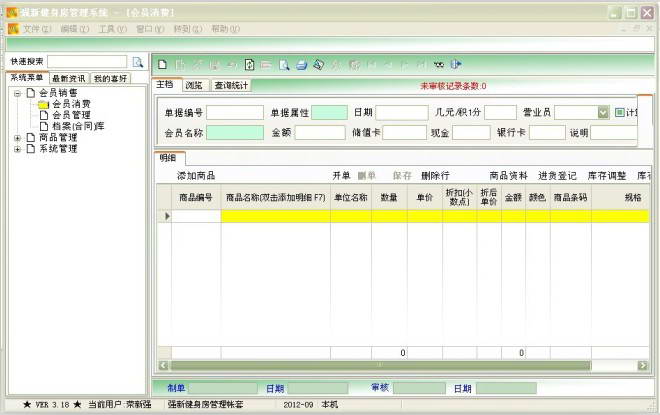Click the 银行卡 amount field
Image resolution: width=660 pixels, height=415 pixels.
547,133
